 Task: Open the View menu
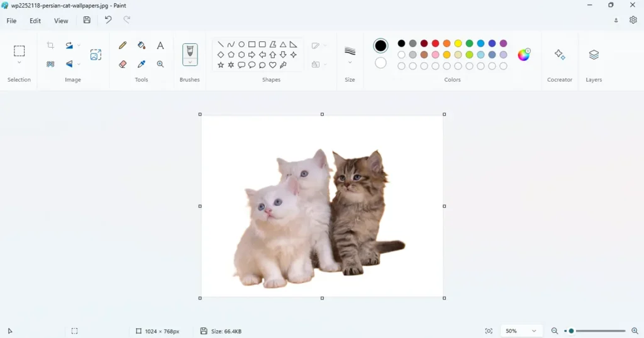(x=61, y=21)
